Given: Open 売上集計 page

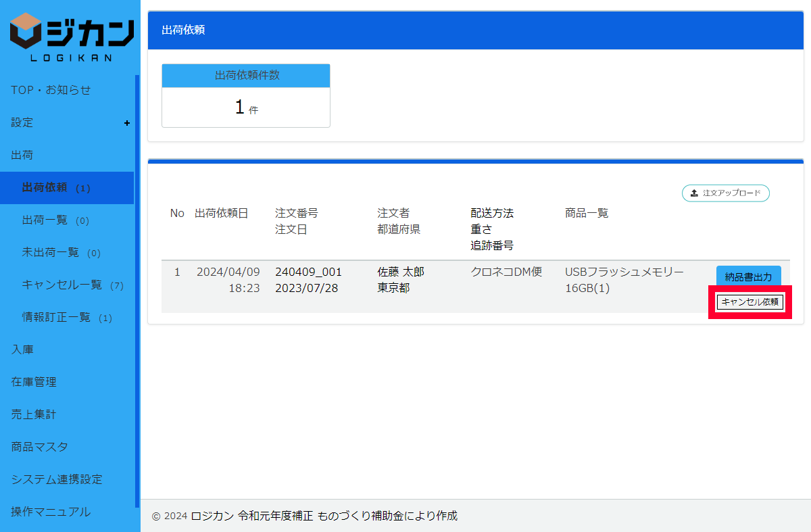Looking at the screenshot, I should point(34,414).
